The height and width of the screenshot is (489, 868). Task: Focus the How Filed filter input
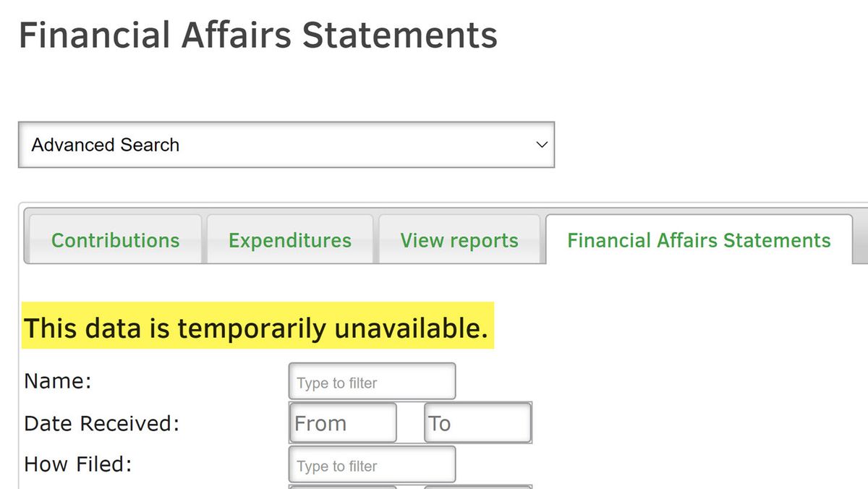[372, 464]
